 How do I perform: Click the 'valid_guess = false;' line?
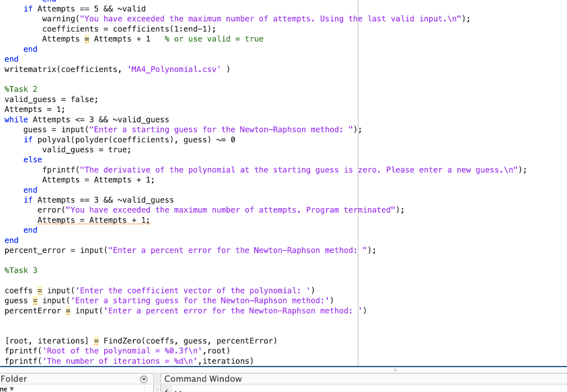tap(51, 99)
